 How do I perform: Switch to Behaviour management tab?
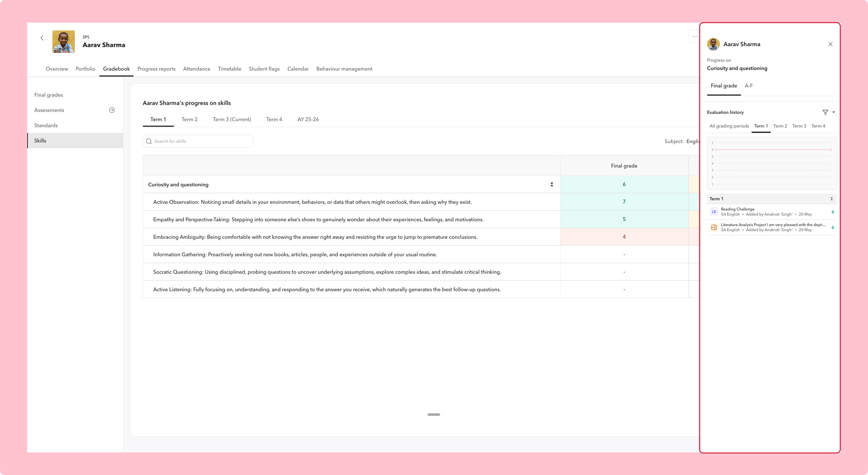(x=344, y=69)
